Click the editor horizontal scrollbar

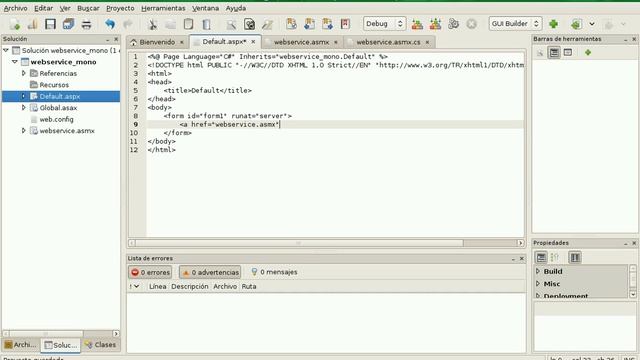pyautogui.click(x=299, y=243)
